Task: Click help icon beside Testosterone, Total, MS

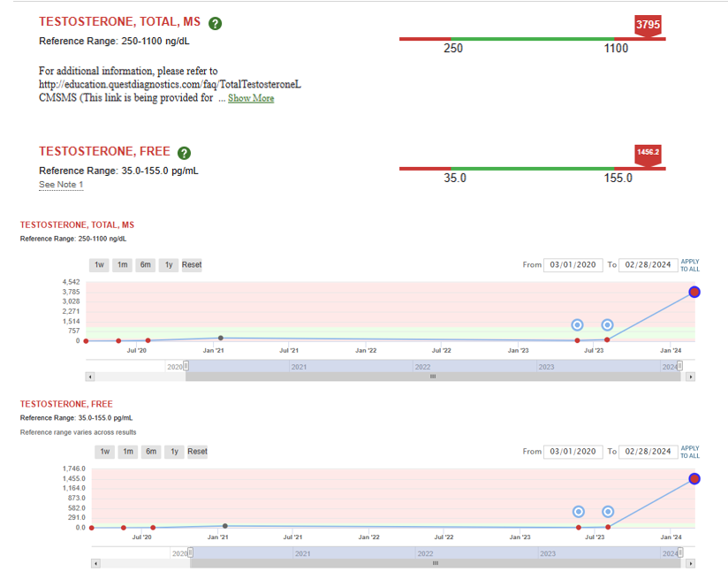Action: [215, 23]
